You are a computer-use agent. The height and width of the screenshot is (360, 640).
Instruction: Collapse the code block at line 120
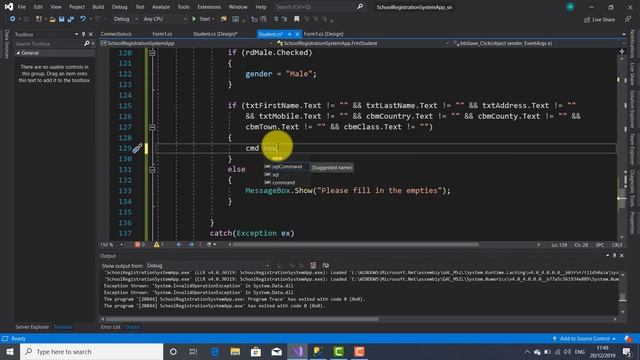(152, 53)
